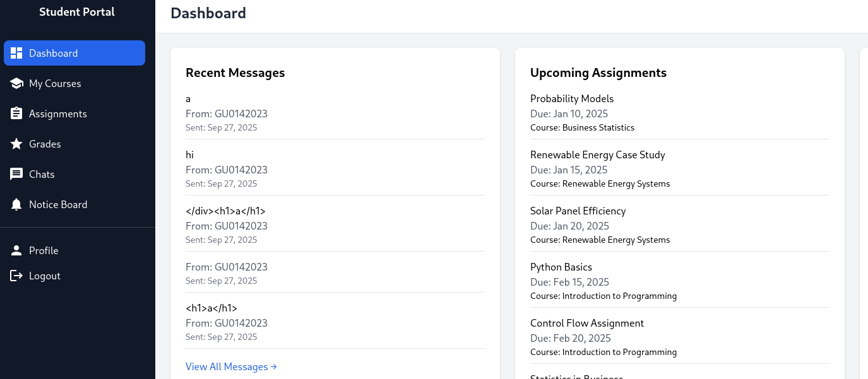The height and width of the screenshot is (379, 868).
Task: Open the "hi" message from GU0142023
Action: 190,155
